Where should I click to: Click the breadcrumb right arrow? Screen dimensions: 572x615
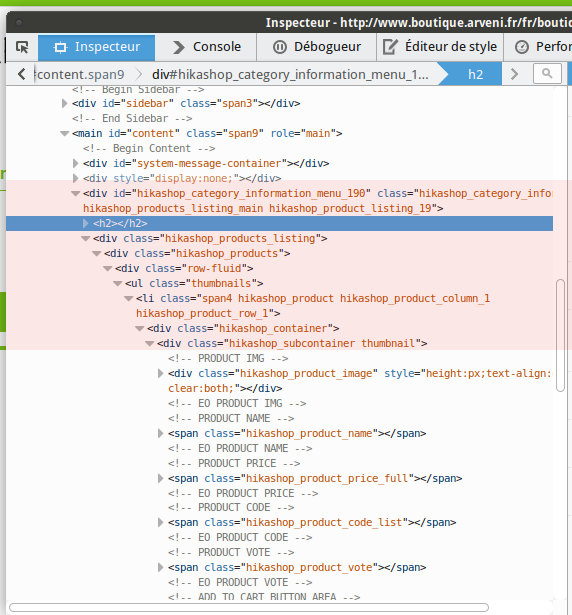click(514, 74)
